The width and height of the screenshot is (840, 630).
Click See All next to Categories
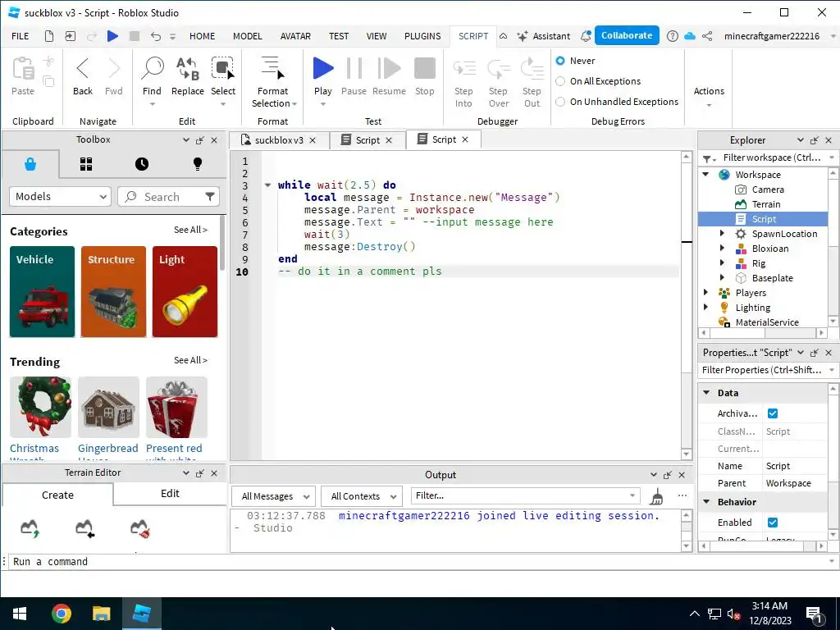point(190,230)
